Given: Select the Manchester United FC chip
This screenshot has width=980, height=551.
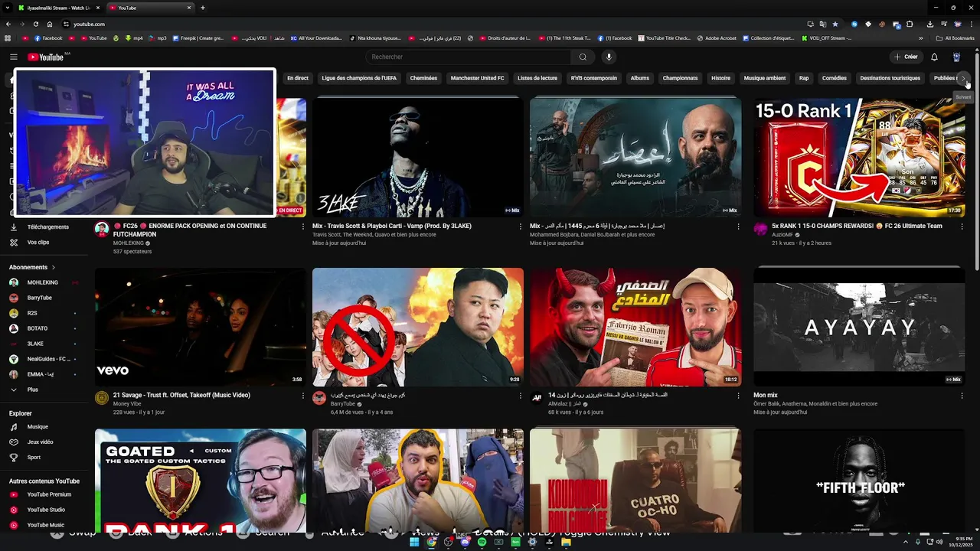Looking at the screenshot, I should coord(477,78).
